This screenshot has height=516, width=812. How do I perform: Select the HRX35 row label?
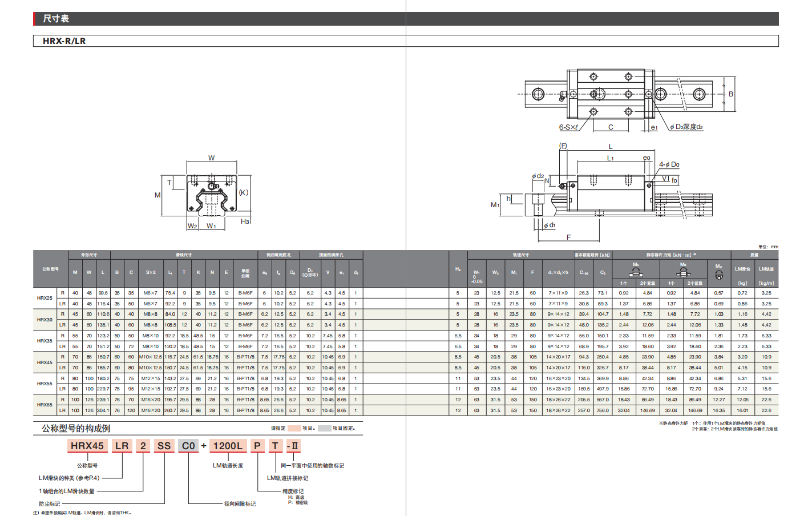(45, 341)
